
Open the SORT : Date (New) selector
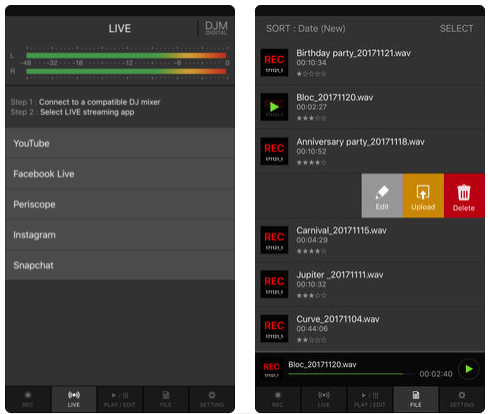pyautogui.click(x=306, y=29)
